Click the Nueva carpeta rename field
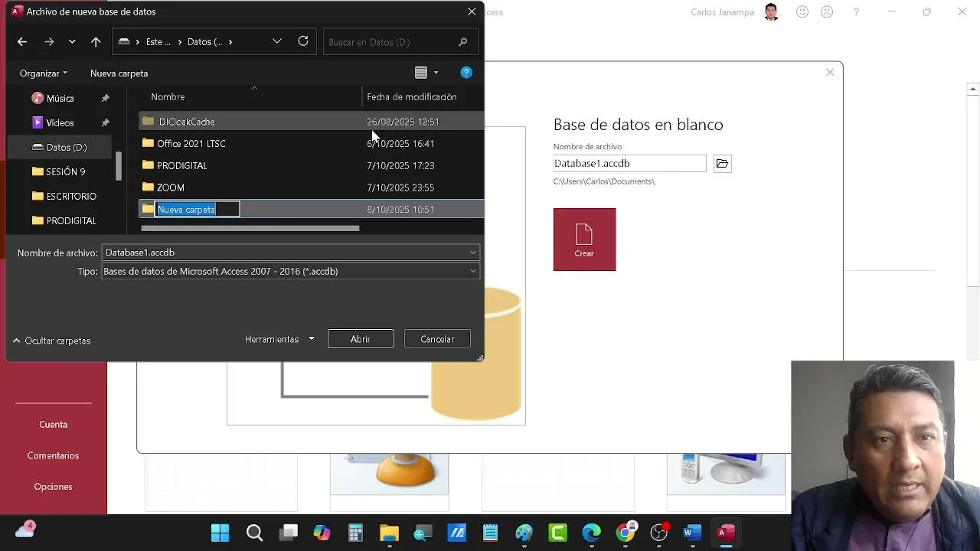The height and width of the screenshot is (551, 980). coord(198,209)
